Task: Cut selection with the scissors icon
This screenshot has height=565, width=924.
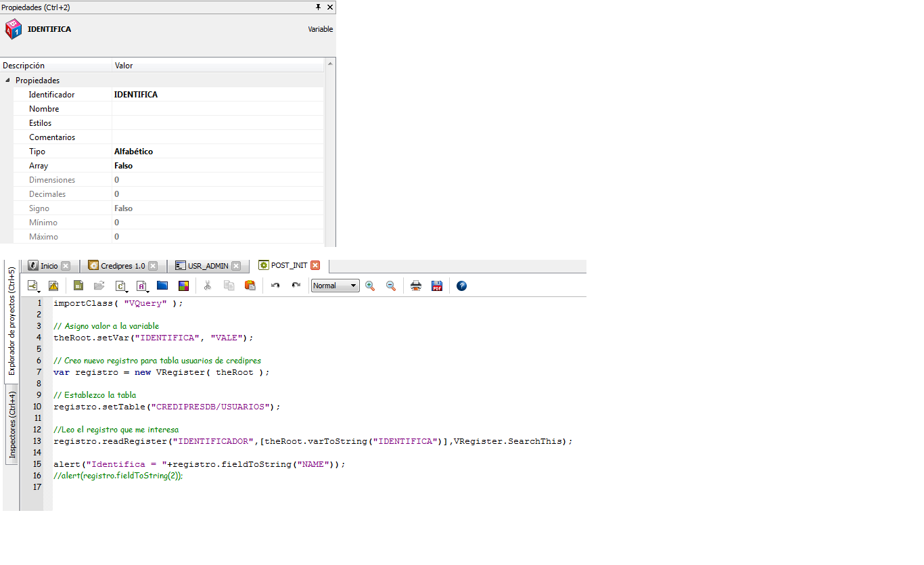Action: (x=208, y=286)
